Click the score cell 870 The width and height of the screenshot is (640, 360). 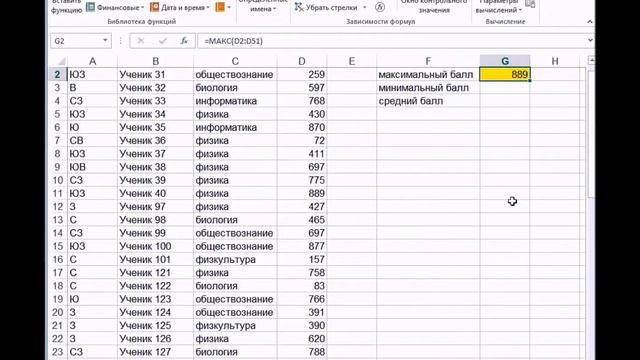click(302, 127)
